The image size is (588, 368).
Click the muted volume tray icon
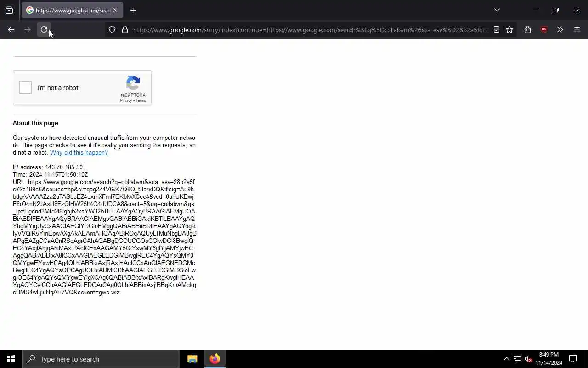click(x=529, y=359)
